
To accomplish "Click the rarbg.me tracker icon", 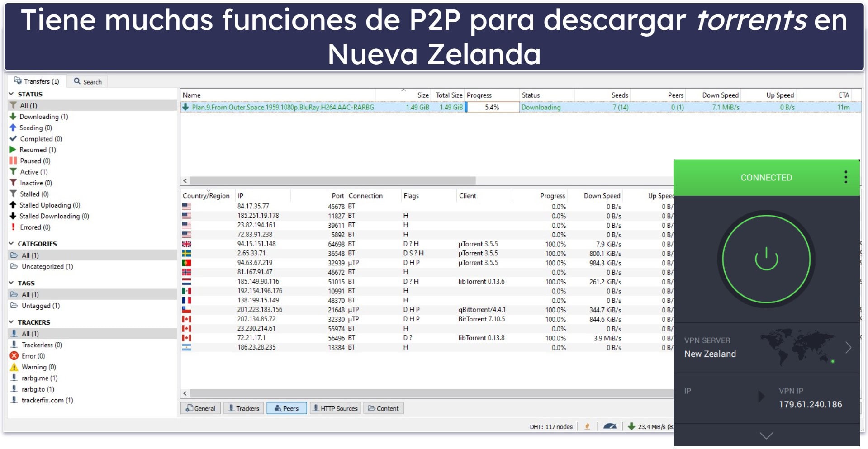I will point(14,378).
